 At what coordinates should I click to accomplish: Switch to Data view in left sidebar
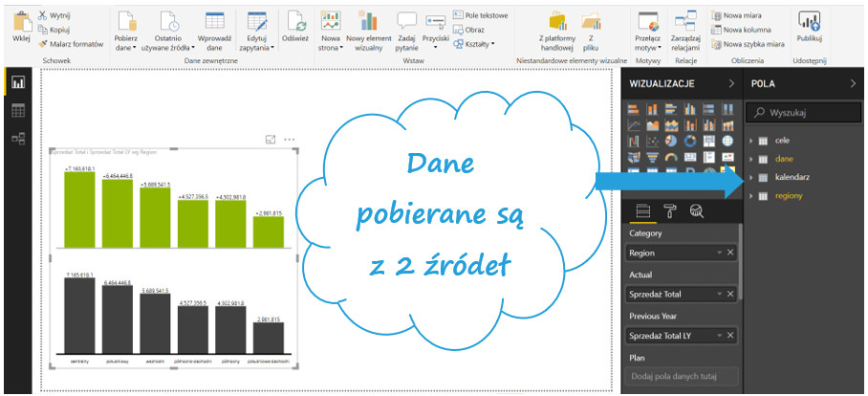tap(17, 111)
